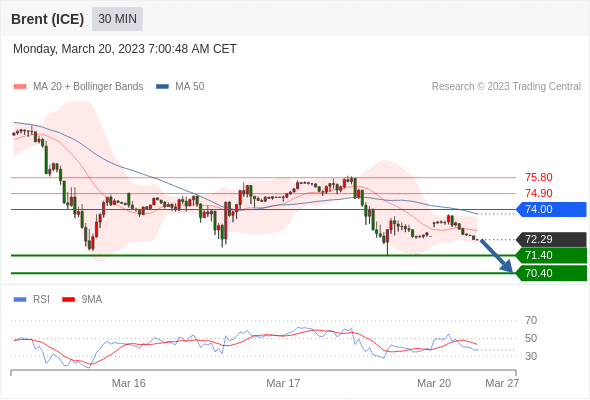The height and width of the screenshot is (400, 590).
Task: Click the Mar 27 date axis label
Action: tap(502, 383)
